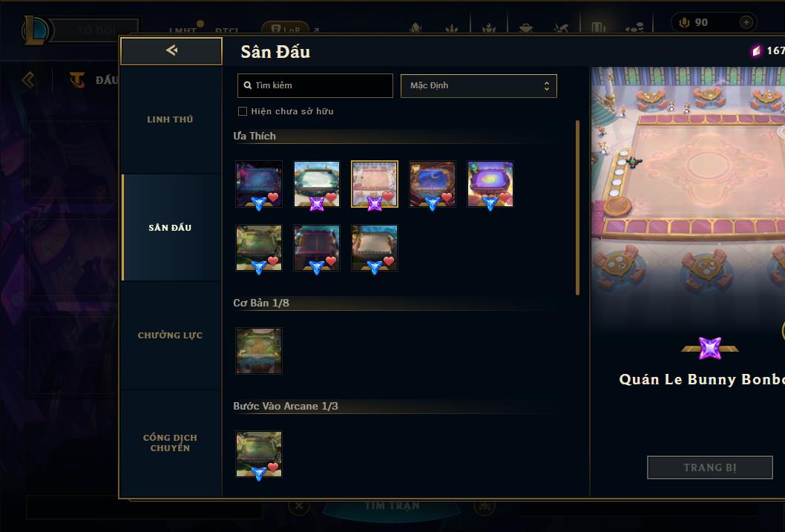This screenshot has height=532, width=785.
Task: Select the crescent moon night arena thumbnail
Action: coord(433,184)
